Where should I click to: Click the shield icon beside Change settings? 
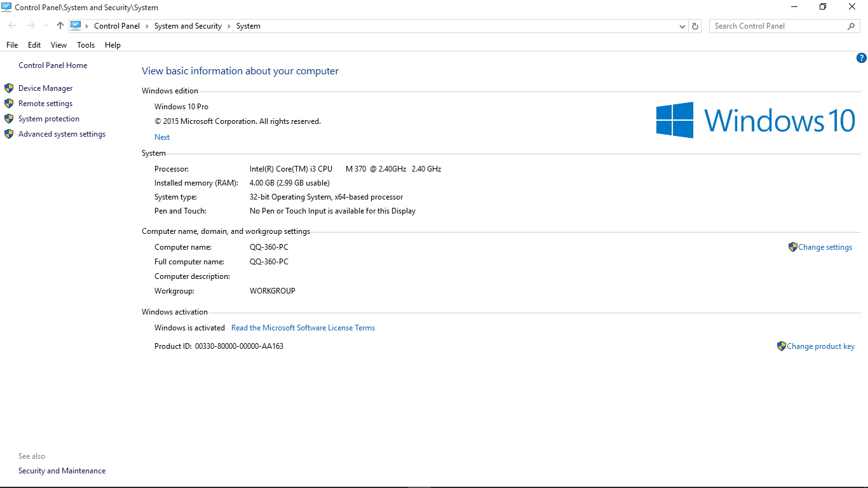tap(793, 247)
